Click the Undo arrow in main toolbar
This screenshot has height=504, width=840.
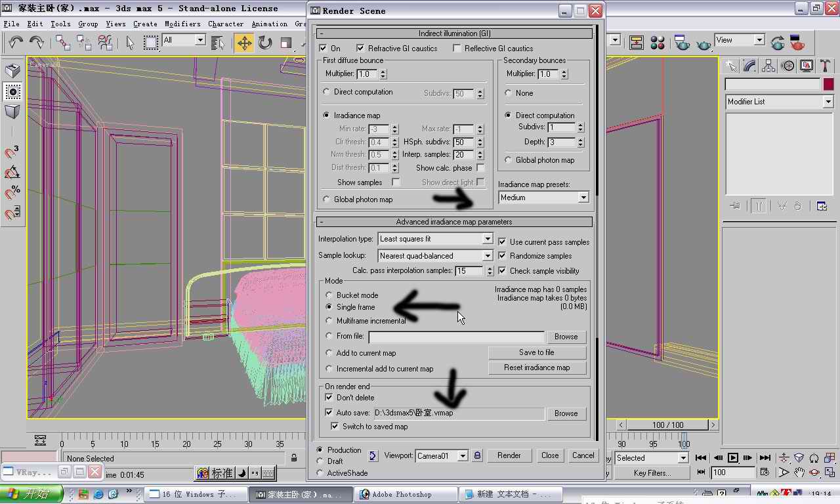click(x=16, y=43)
